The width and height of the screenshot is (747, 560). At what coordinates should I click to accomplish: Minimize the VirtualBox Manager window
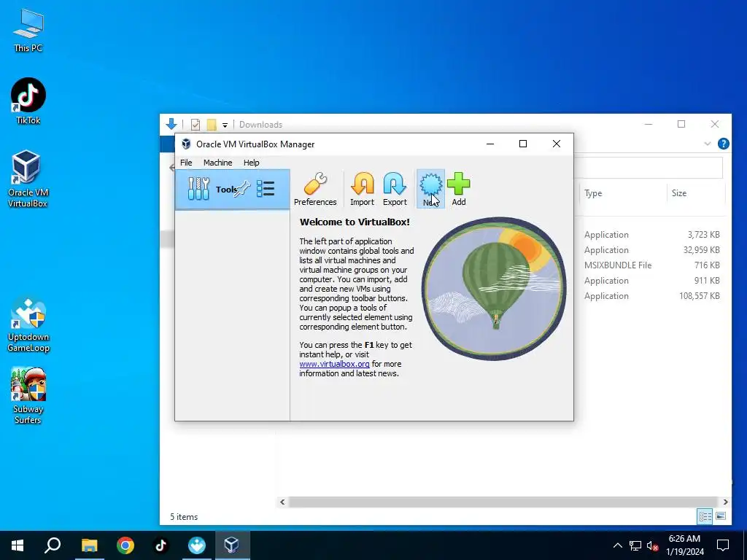pos(489,144)
